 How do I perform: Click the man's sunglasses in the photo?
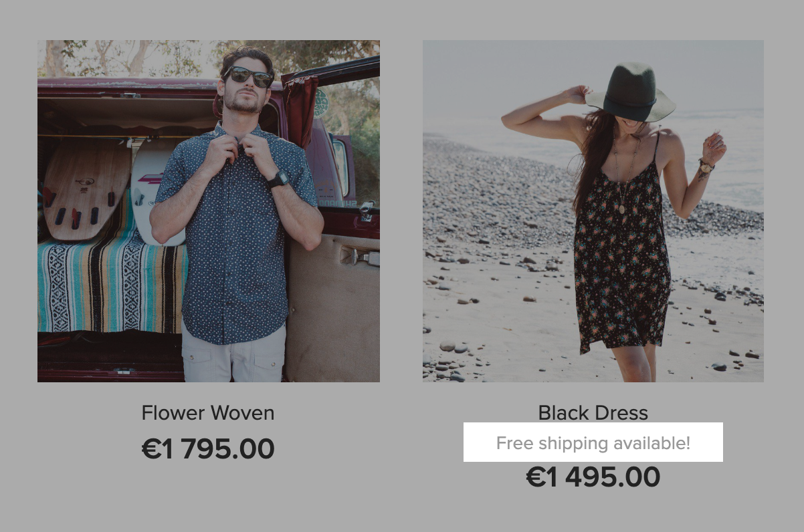coord(248,77)
